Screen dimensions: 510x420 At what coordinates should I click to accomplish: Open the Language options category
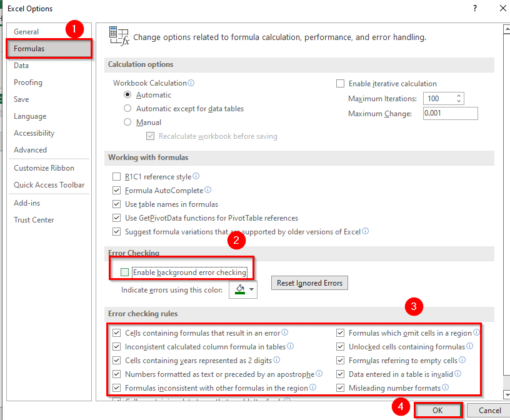49,116
